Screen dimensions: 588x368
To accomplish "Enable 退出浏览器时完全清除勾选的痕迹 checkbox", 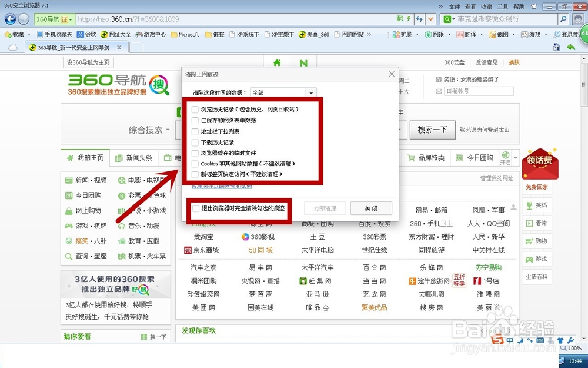I will [x=195, y=208].
